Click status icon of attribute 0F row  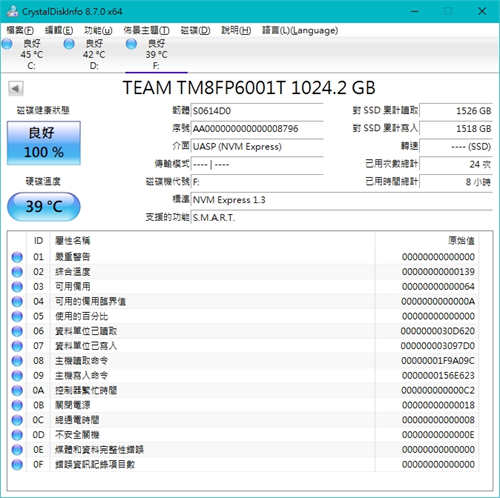(17, 465)
